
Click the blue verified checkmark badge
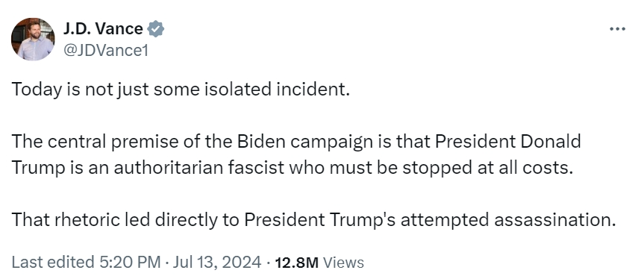pos(156,29)
